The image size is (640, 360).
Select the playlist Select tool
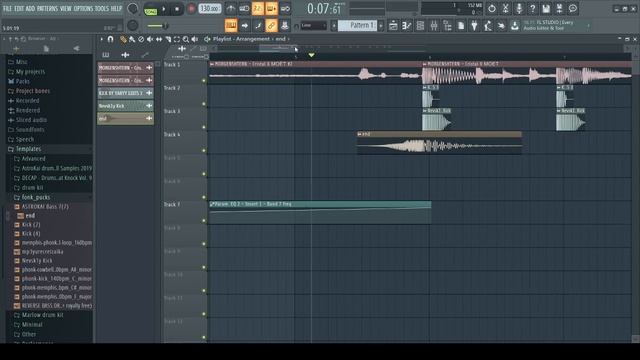point(177,39)
